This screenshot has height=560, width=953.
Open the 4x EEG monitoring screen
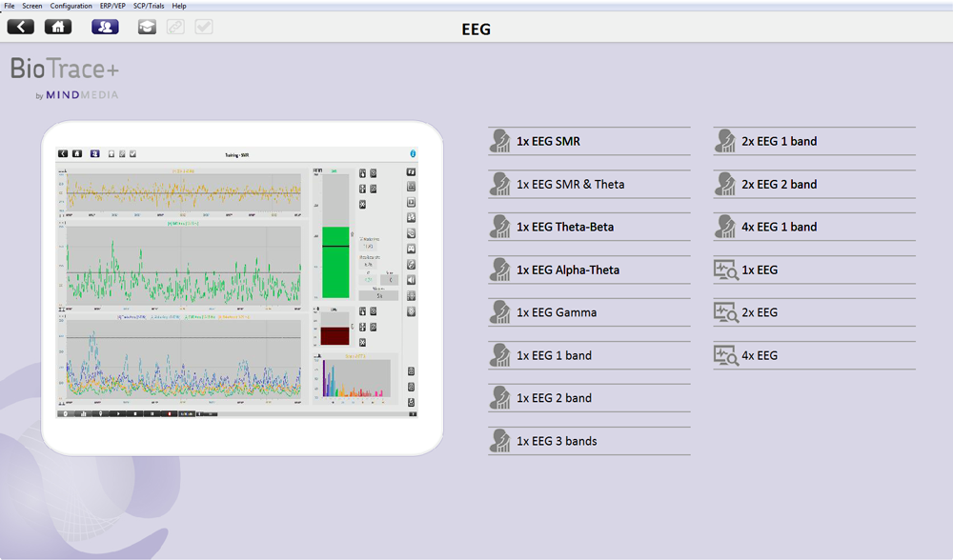click(815, 355)
